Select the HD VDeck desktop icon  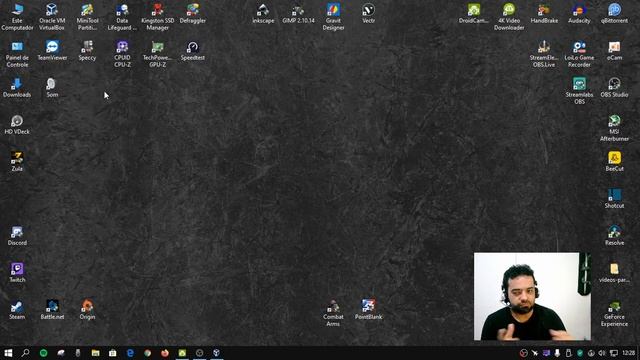[17, 124]
